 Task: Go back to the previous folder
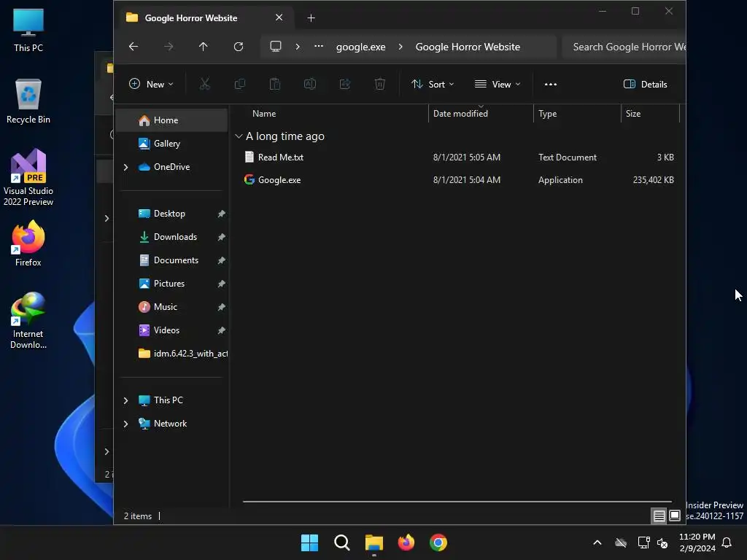pos(133,47)
